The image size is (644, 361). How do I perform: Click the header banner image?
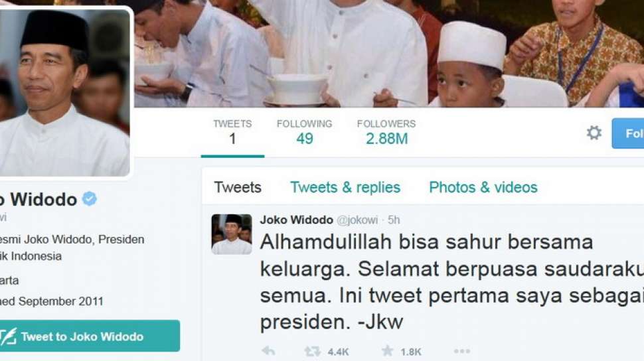(x=389, y=53)
